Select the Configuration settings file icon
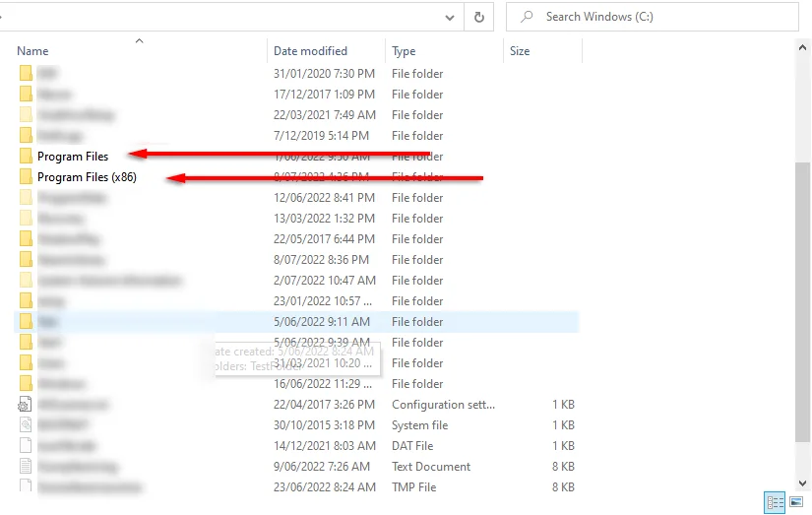812x515 pixels. click(25, 404)
